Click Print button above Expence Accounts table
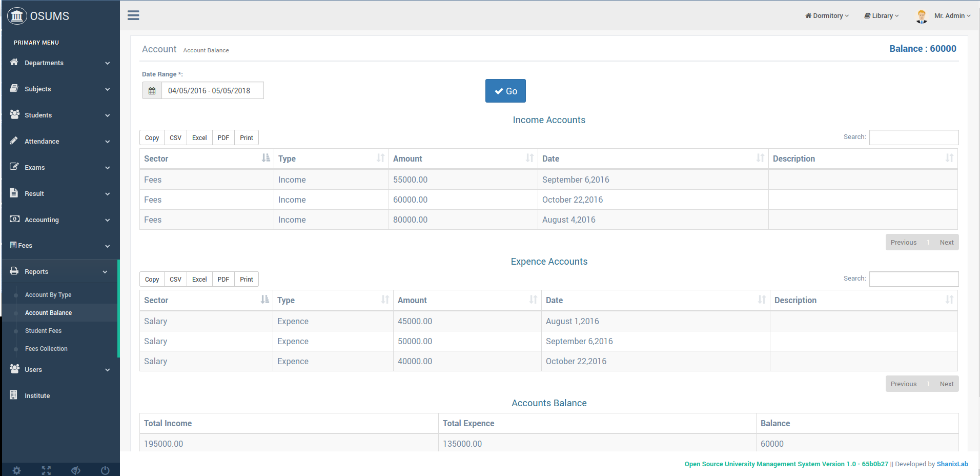 point(247,279)
